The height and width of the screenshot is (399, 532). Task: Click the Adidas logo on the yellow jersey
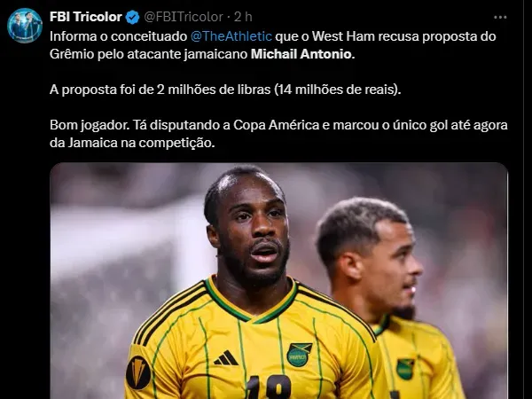click(x=226, y=358)
